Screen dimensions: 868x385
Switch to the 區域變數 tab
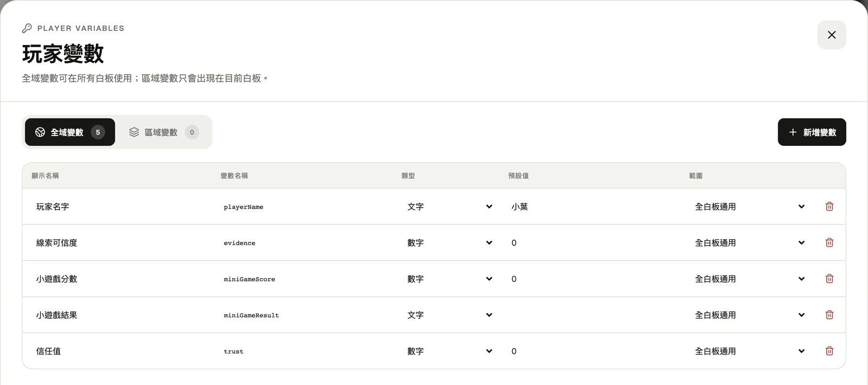[163, 132]
